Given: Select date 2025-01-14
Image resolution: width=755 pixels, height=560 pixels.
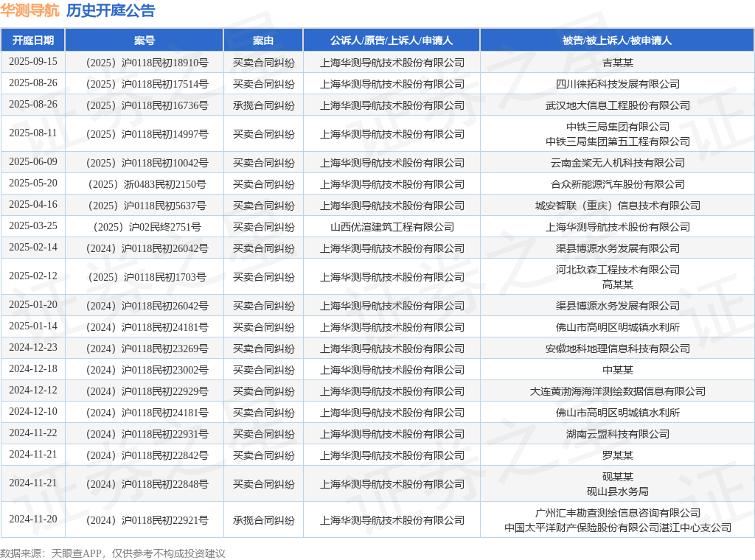Looking at the screenshot, I should click(x=32, y=326).
